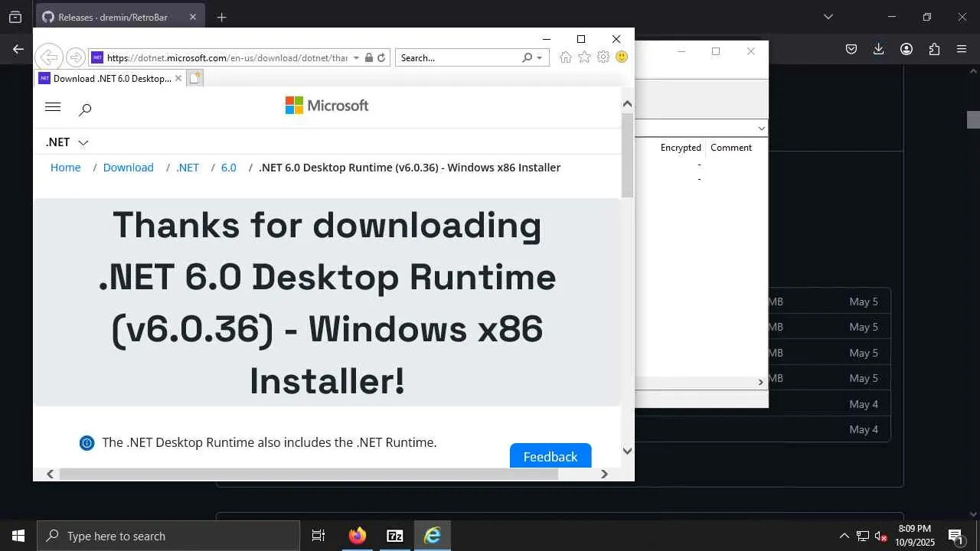980x551 pixels.
Task: Select the Download .NET 6.0 Desktop tab
Action: [x=112, y=78]
